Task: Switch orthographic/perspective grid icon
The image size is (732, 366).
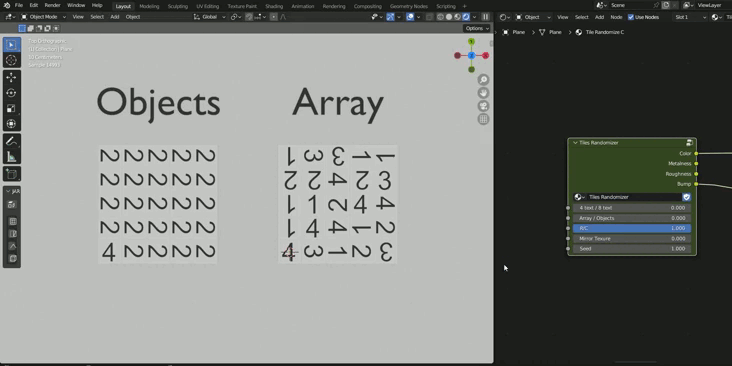Action: click(x=483, y=119)
